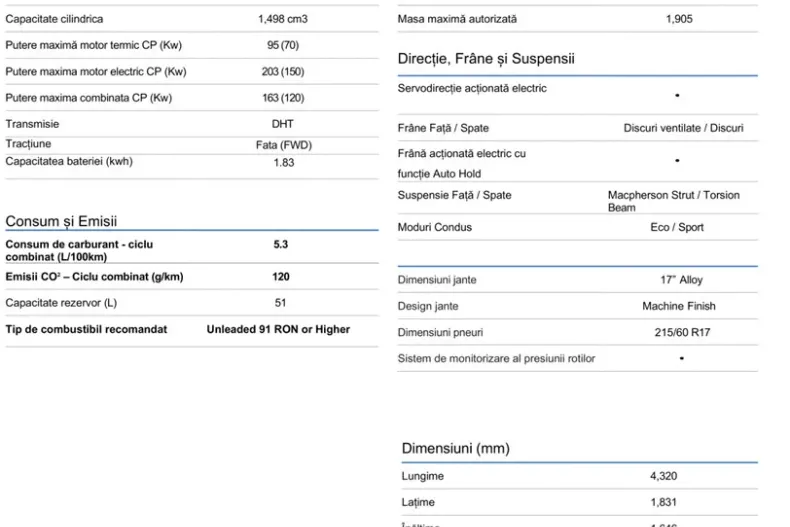Select the 'Transmisie' label text

(x=32, y=124)
